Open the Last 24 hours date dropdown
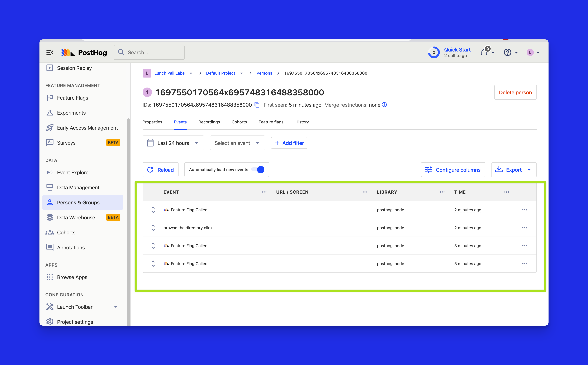The height and width of the screenshot is (365, 588). click(x=173, y=143)
